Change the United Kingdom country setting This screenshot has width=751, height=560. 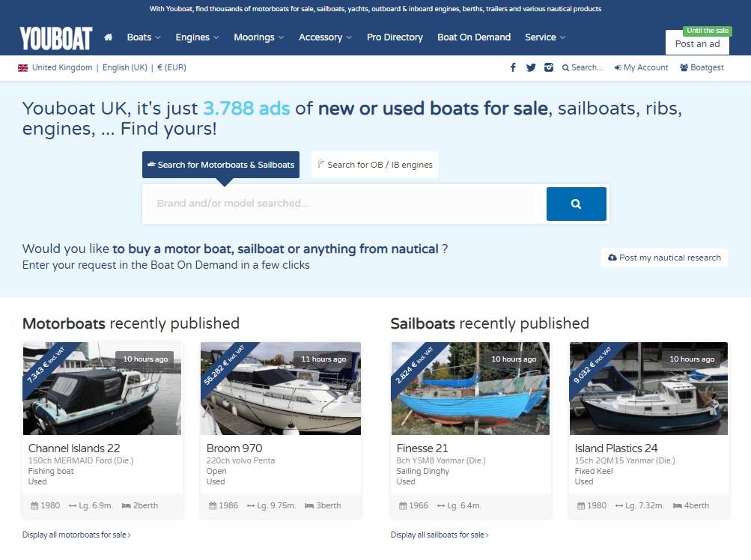tap(62, 67)
